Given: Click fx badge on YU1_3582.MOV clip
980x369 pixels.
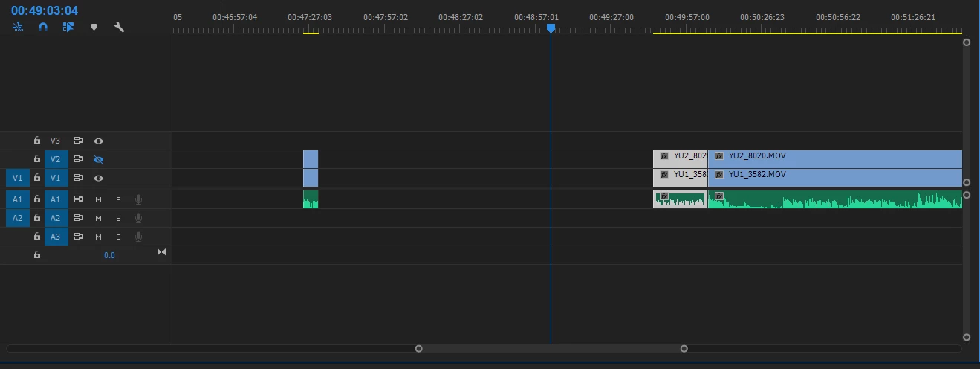Looking at the screenshot, I should tap(719, 175).
